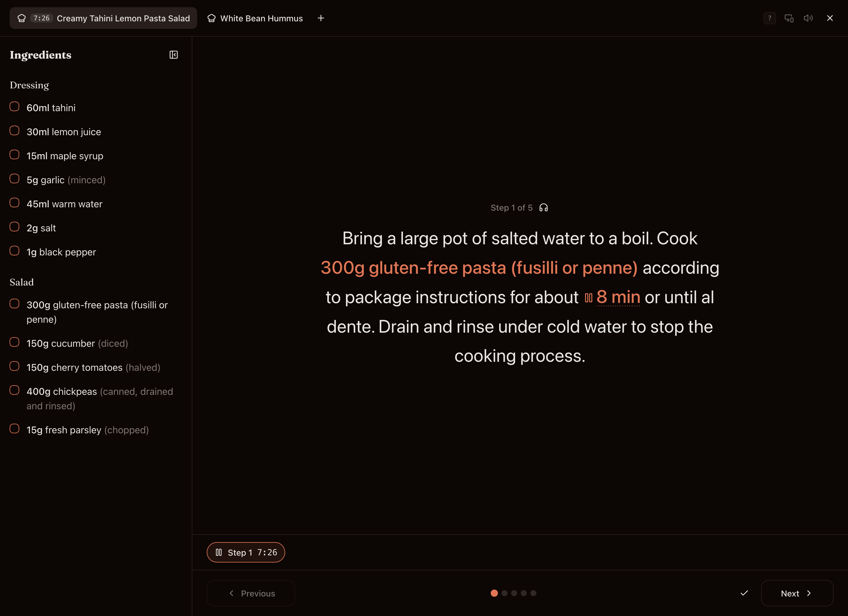The image size is (848, 616).
Task: Jump to third step progress dot
Action: click(x=514, y=593)
